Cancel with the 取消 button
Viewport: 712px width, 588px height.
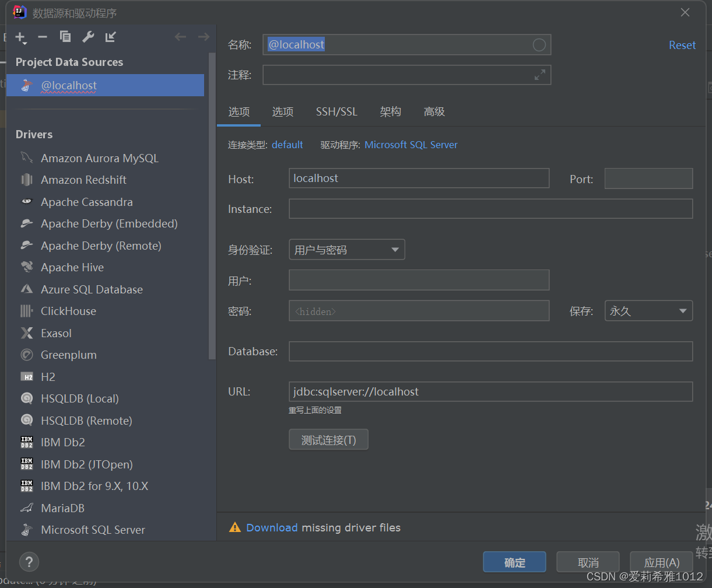[588, 562]
